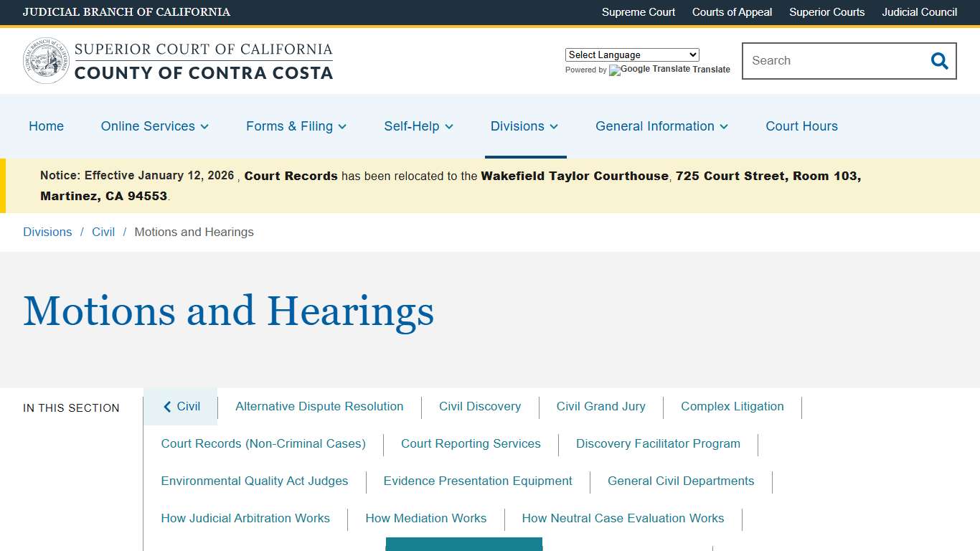This screenshot has width=980, height=551.
Task: Expand the Self-Help navigation dropdown
Action: pyautogui.click(x=418, y=126)
